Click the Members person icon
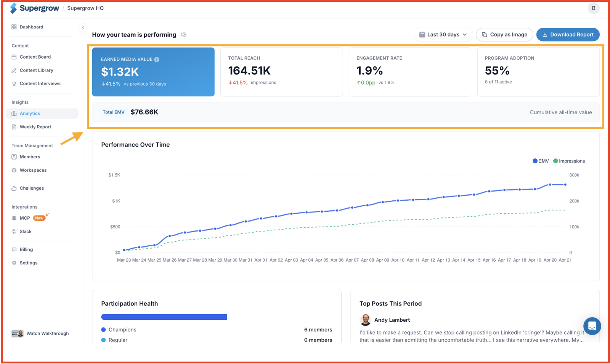The width and height of the screenshot is (610, 364). [14, 157]
